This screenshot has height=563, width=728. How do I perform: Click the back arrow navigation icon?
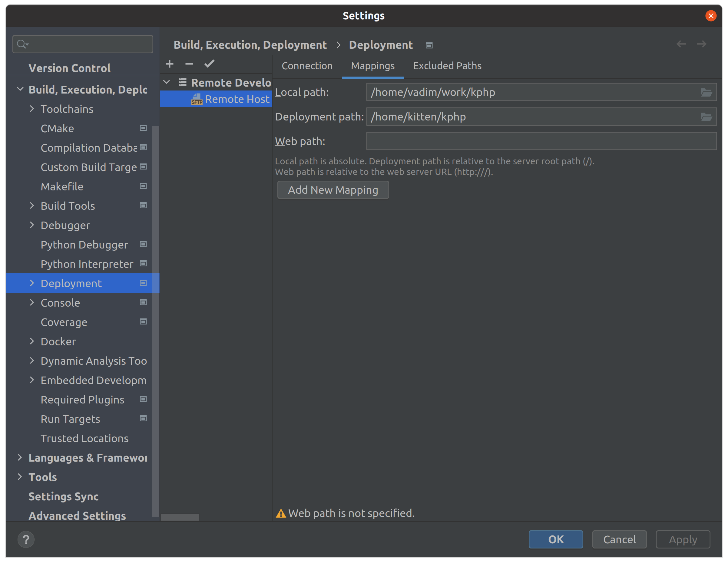[681, 44]
